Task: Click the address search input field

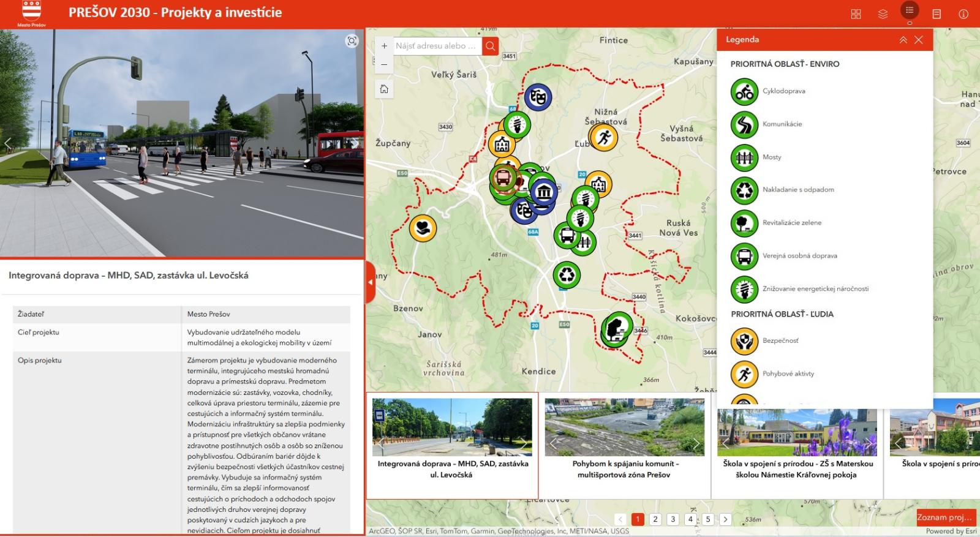Action: click(x=436, y=46)
